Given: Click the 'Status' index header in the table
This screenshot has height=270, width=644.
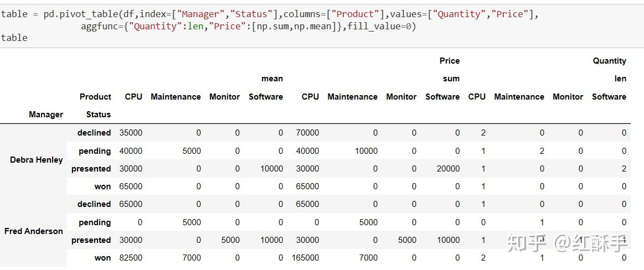Looking at the screenshot, I should pyautogui.click(x=99, y=115).
